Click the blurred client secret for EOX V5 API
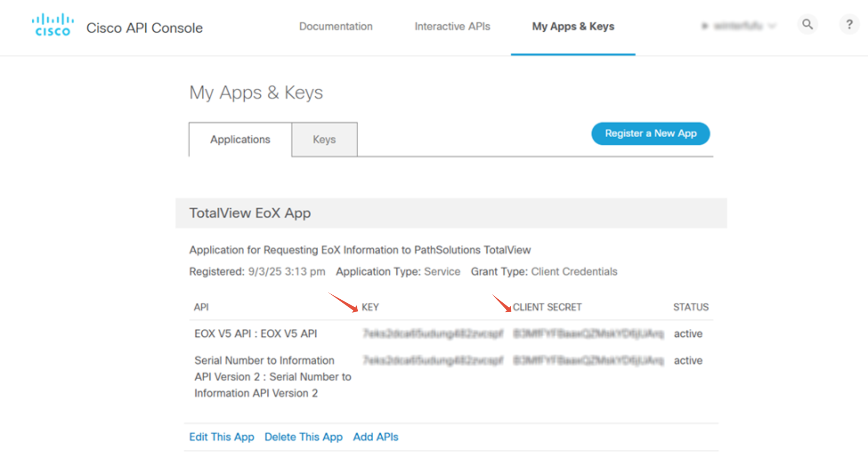This screenshot has width=868, height=474. pos(588,334)
